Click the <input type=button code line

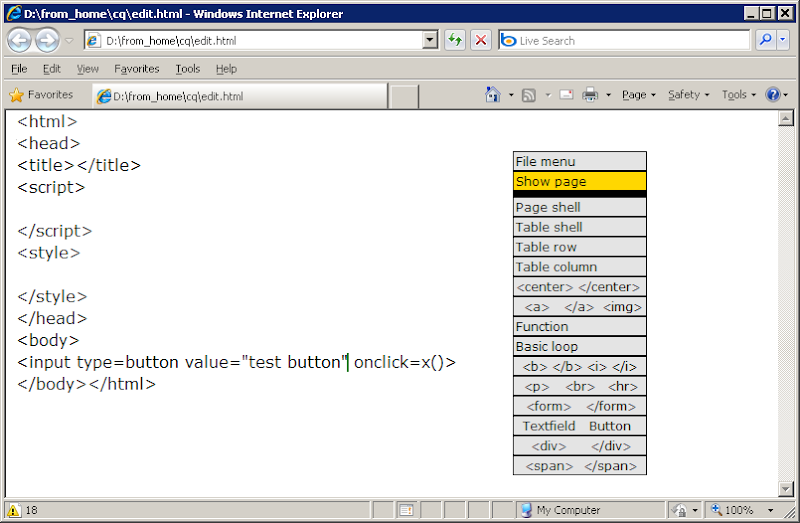click(x=236, y=362)
